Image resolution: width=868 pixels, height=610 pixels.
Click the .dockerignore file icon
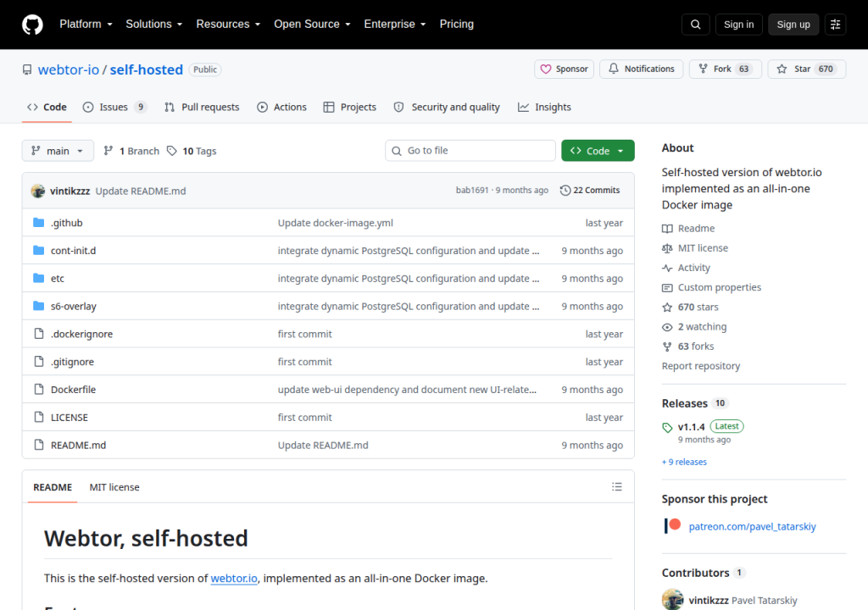39,334
